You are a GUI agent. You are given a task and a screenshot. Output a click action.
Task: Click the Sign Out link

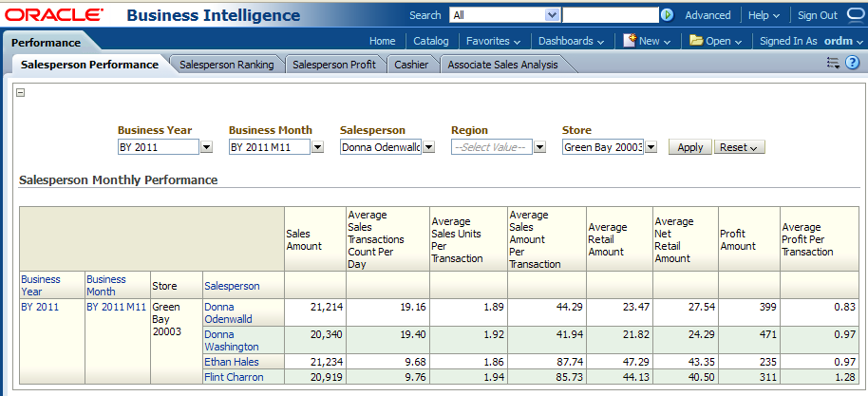[817, 15]
